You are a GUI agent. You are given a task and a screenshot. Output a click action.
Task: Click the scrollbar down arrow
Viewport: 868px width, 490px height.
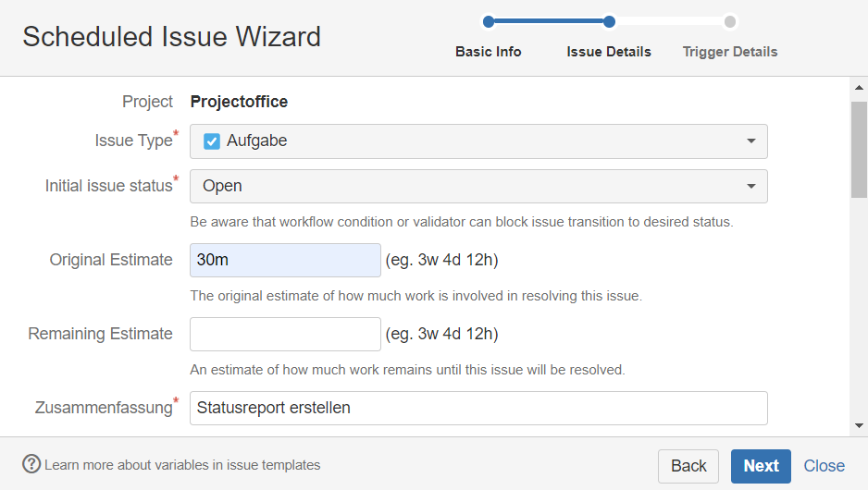tap(859, 425)
